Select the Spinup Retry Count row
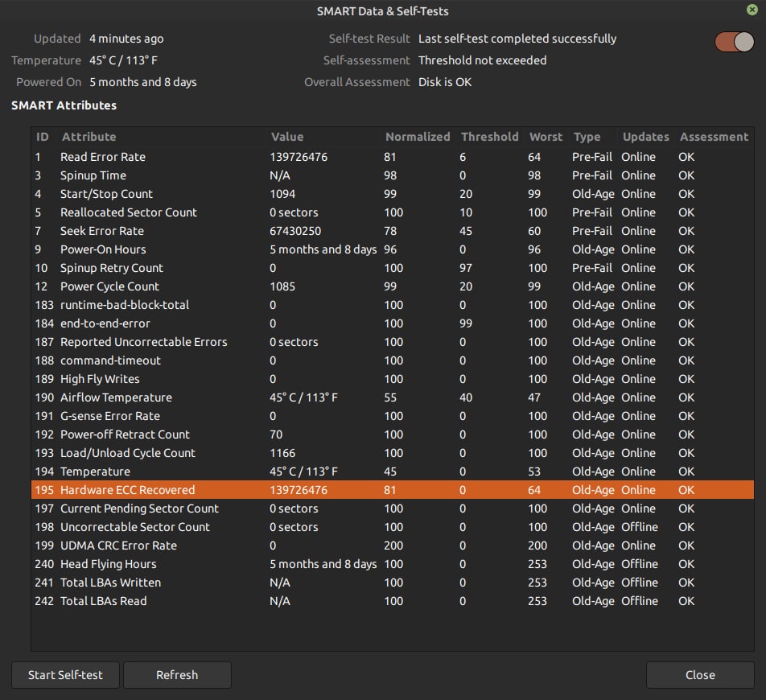The width and height of the screenshot is (766, 700). pyautogui.click(x=393, y=268)
